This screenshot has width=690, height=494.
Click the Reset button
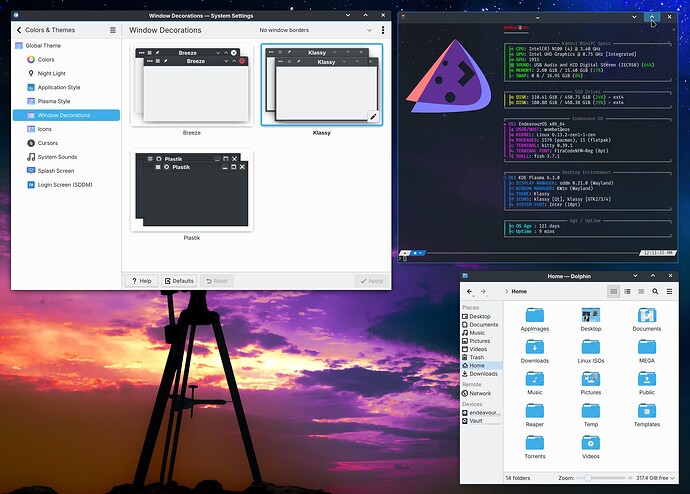pyautogui.click(x=217, y=281)
